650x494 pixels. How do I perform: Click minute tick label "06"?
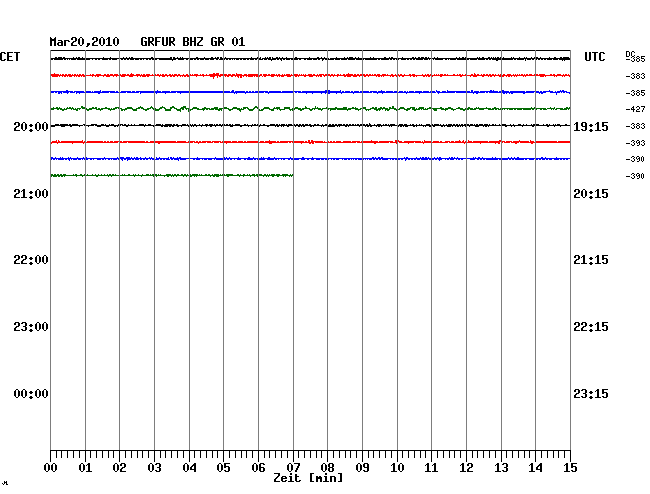coord(258,468)
